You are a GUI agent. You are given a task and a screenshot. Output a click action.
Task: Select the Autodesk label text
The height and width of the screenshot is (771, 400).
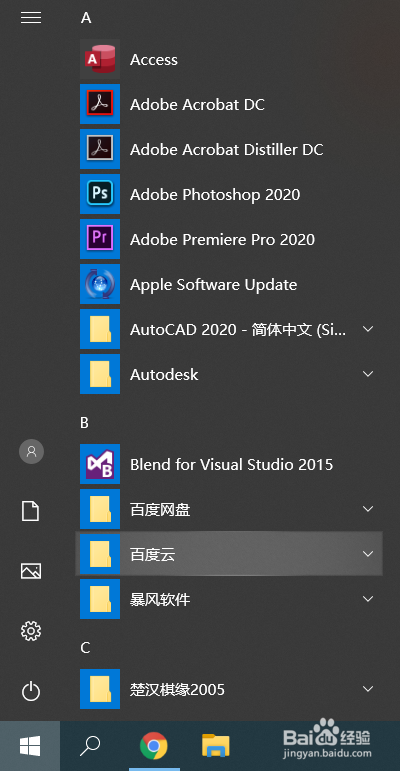point(164,375)
